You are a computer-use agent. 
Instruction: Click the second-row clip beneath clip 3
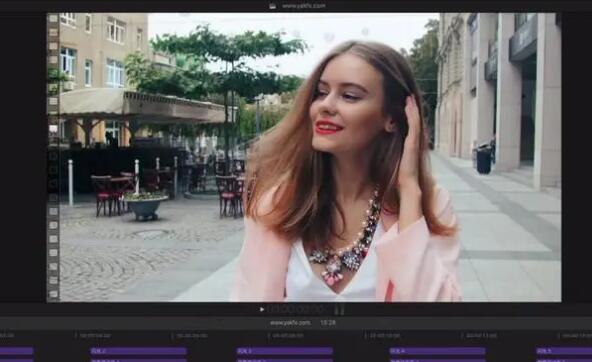(x=285, y=360)
